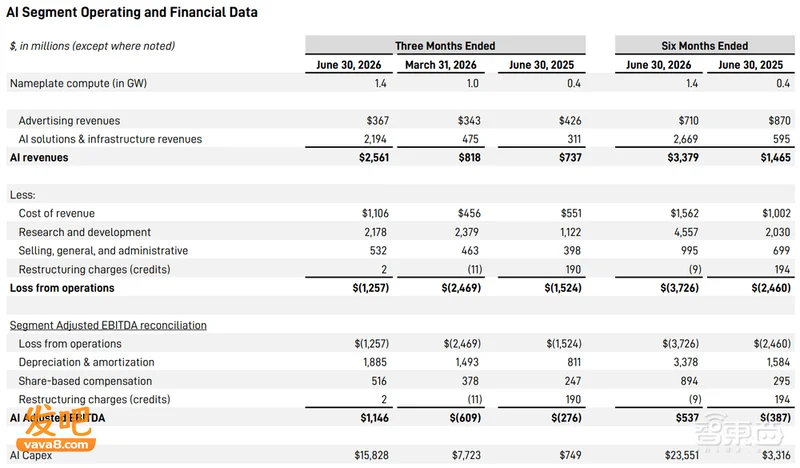Image resolution: width=800 pixels, height=468 pixels.
Task: Click the AI Adjusted EBITDA $1,146 cell
Action: (x=374, y=418)
